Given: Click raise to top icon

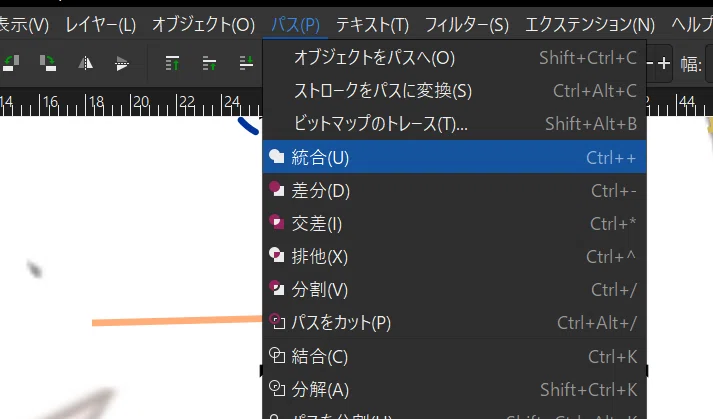Looking at the screenshot, I should point(172,63).
